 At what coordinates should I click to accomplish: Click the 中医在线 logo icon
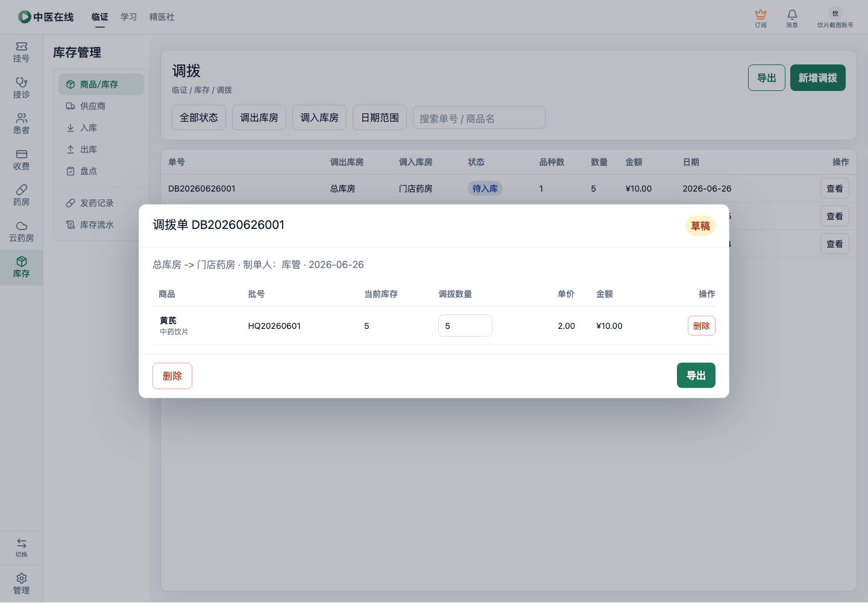(25, 17)
